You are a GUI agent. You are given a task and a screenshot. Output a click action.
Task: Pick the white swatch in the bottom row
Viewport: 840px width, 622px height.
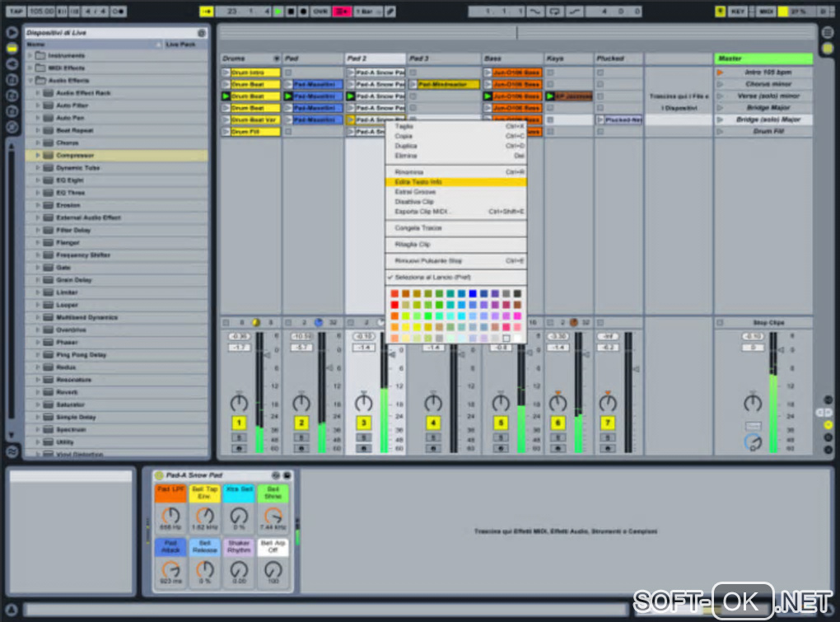(517, 338)
